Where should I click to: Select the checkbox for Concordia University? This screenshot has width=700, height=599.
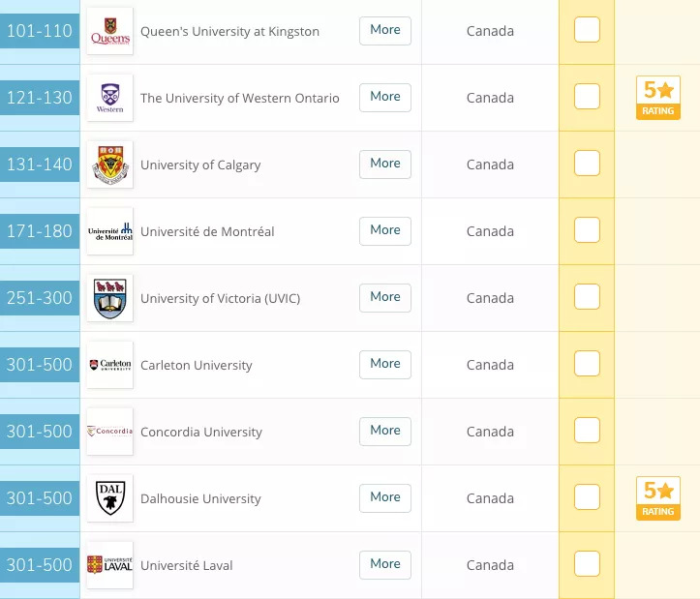[x=587, y=432]
